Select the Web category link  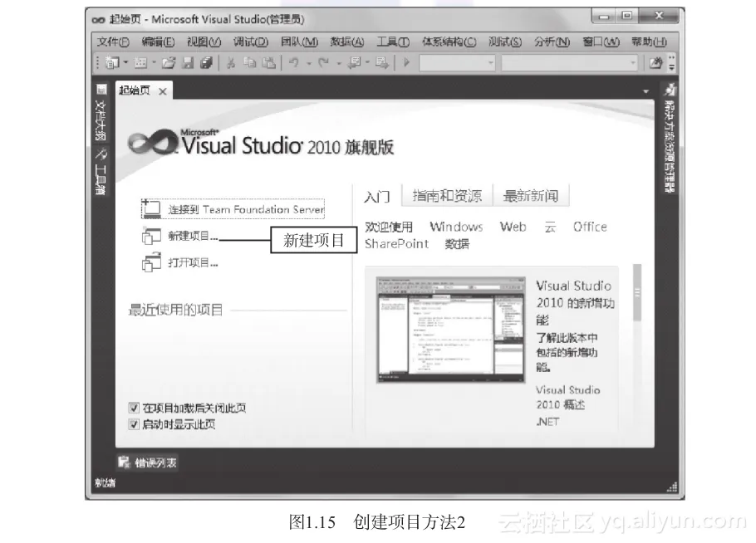(x=513, y=227)
